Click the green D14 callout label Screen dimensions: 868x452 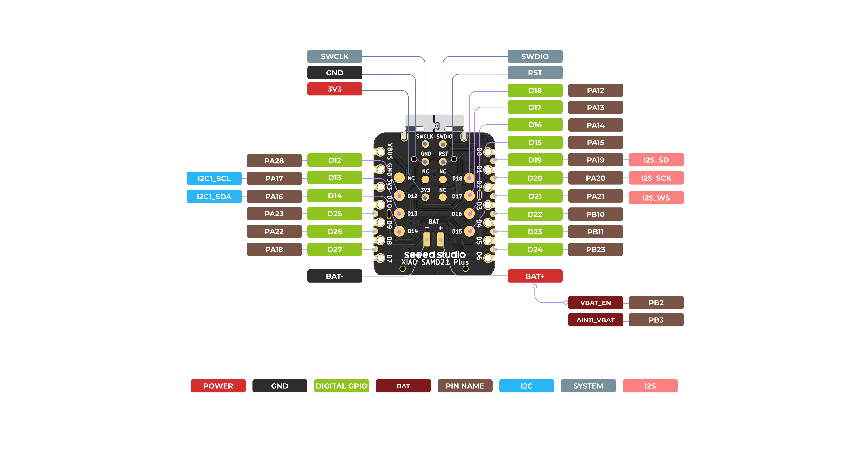[x=335, y=196]
